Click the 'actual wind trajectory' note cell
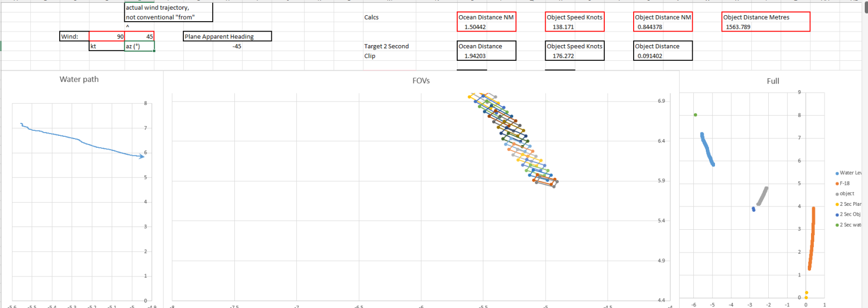This screenshot has height=308, width=868. [168, 8]
